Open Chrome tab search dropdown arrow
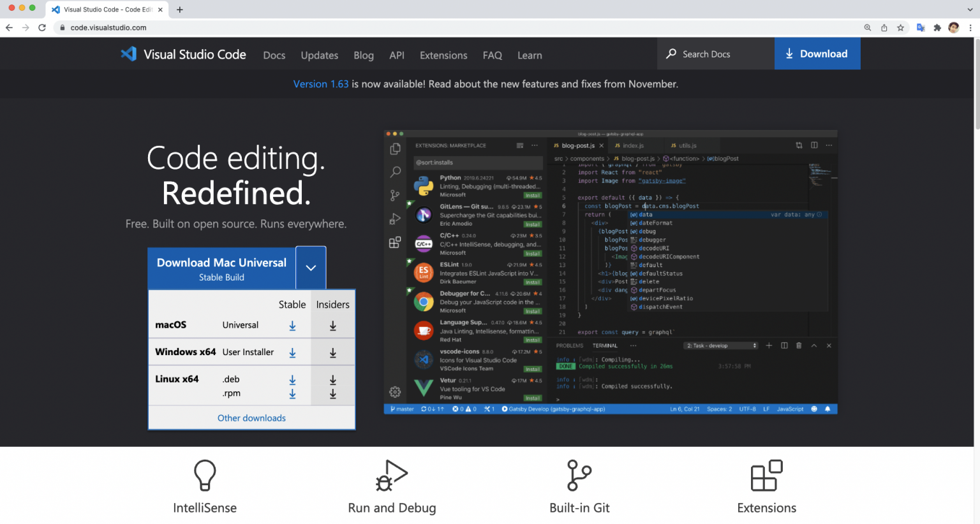The height and width of the screenshot is (524, 980). 970,10
